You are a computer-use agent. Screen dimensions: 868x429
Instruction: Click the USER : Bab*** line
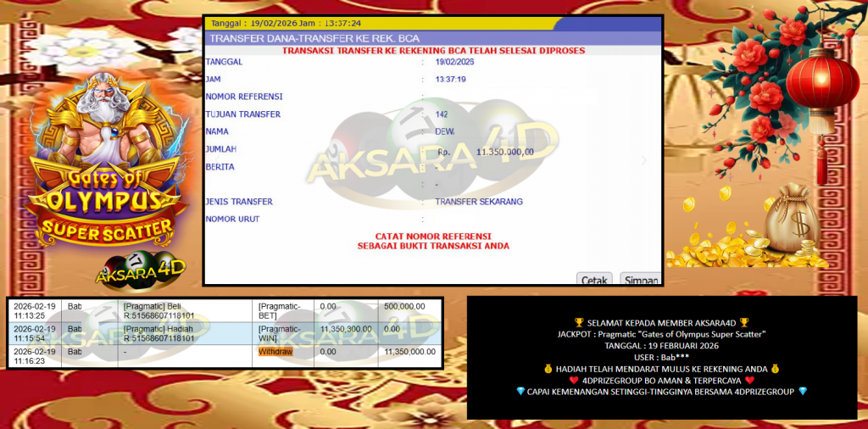coord(661,357)
